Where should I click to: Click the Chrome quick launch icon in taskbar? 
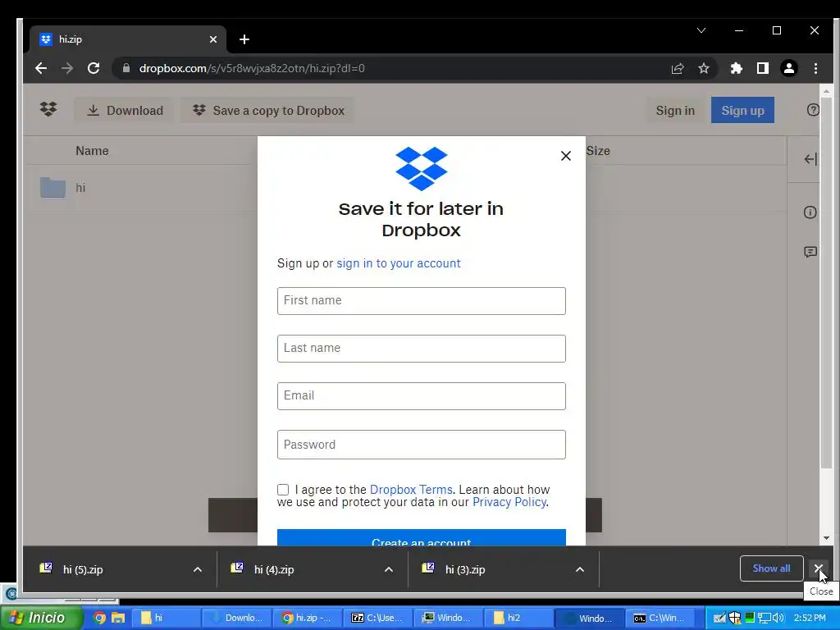pyautogui.click(x=99, y=618)
